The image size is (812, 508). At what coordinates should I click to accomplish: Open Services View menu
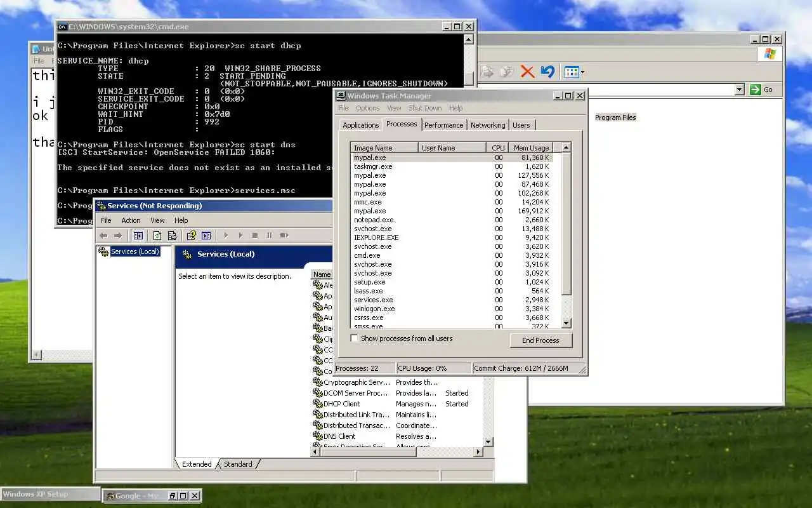[157, 220]
